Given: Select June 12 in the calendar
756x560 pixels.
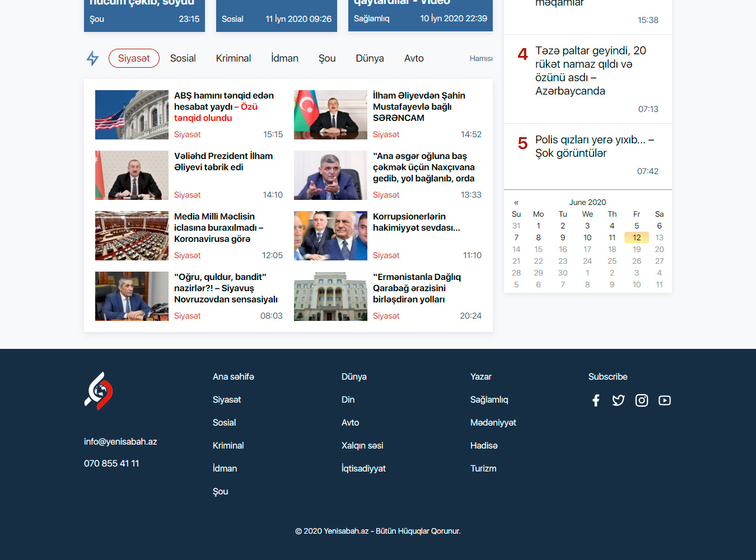Looking at the screenshot, I should [637, 237].
